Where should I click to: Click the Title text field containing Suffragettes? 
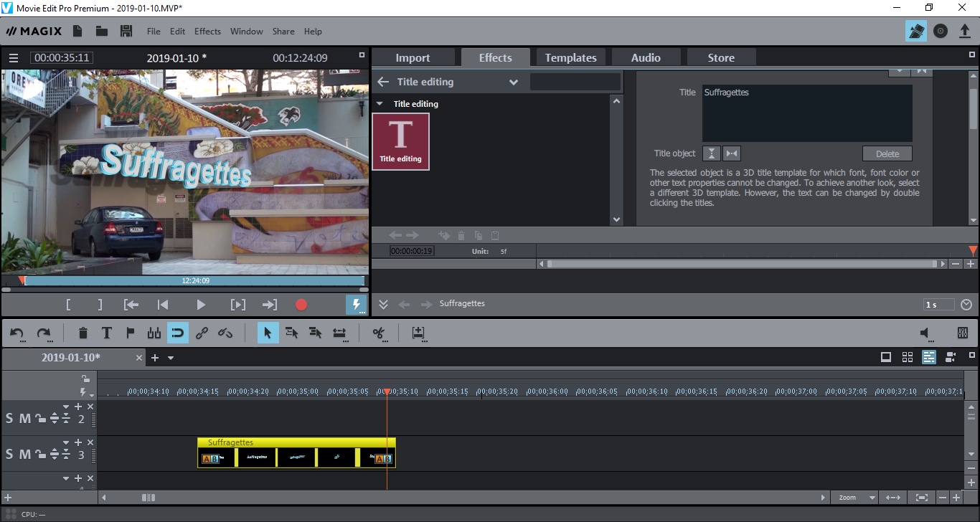[807, 113]
